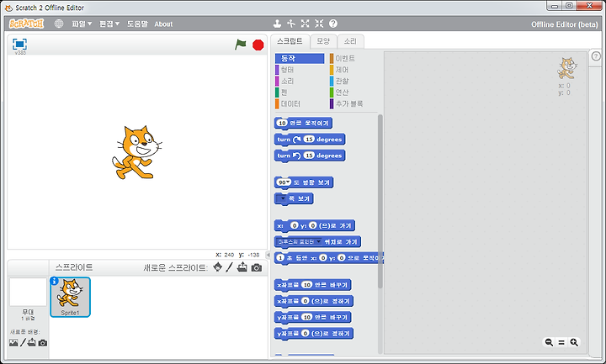Select the grow sprite tool
This screenshot has width=606, height=364.
305,24
